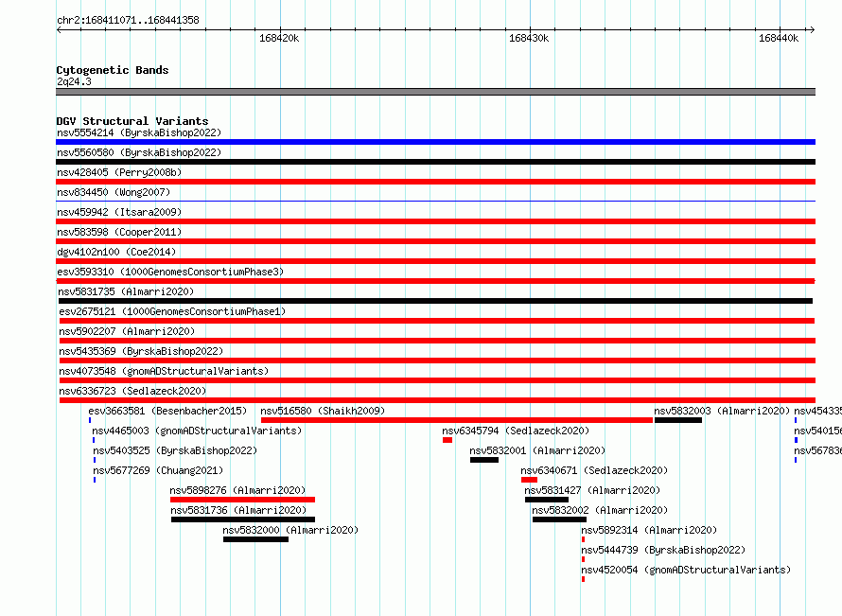The height and width of the screenshot is (616, 842).
Task: Open nsv459942 (Itsara2009) variant details
Action: coord(119,212)
